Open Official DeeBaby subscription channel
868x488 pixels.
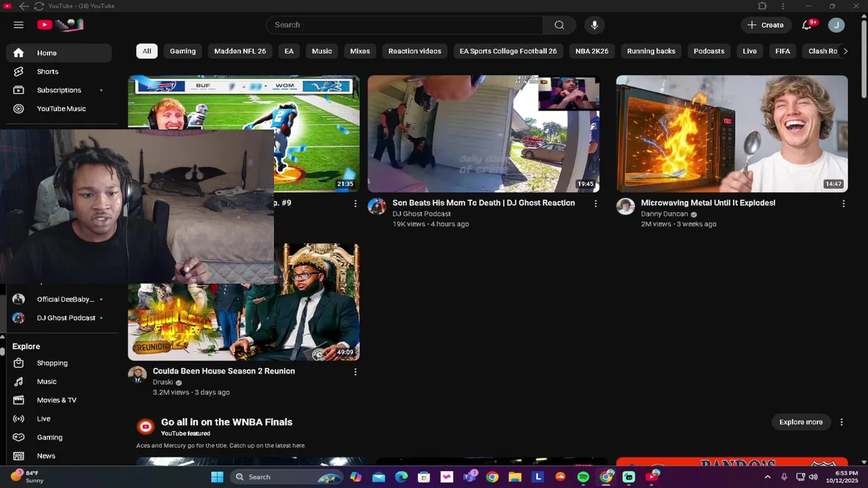pos(59,299)
